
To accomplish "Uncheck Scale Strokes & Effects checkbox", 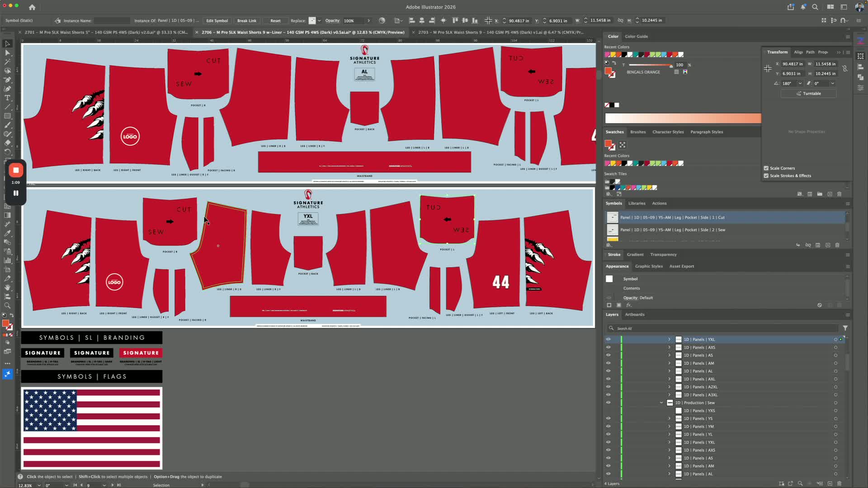I will 766,176.
